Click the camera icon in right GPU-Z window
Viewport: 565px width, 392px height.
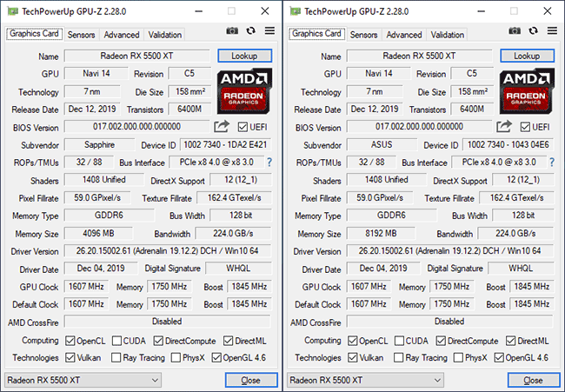(x=515, y=31)
